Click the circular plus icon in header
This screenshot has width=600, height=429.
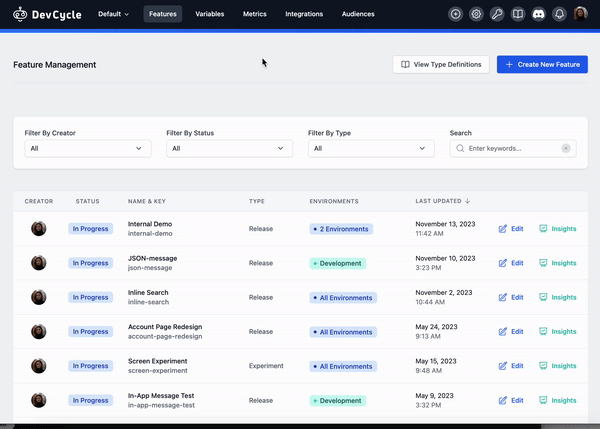click(x=456, y=14)
